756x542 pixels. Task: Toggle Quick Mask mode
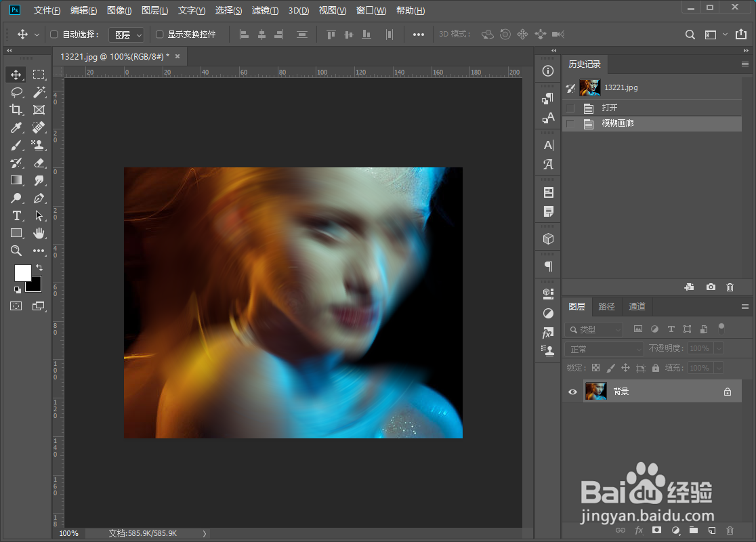coord(16,306)
